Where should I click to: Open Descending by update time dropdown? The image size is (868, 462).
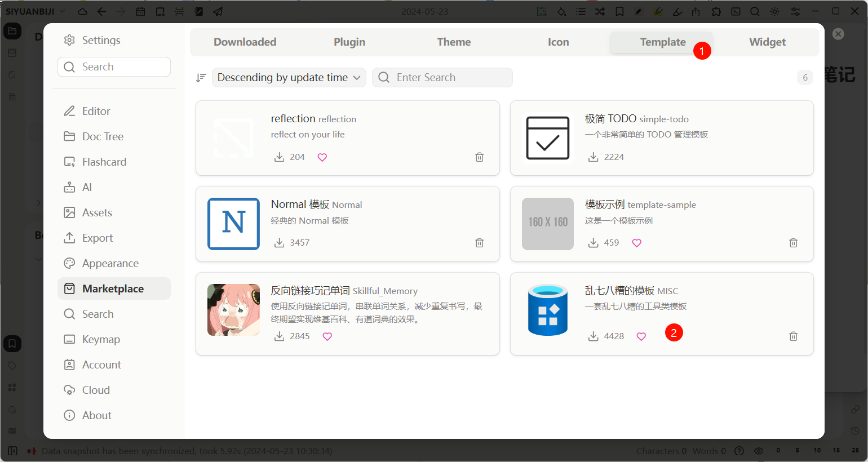[289, 78]
